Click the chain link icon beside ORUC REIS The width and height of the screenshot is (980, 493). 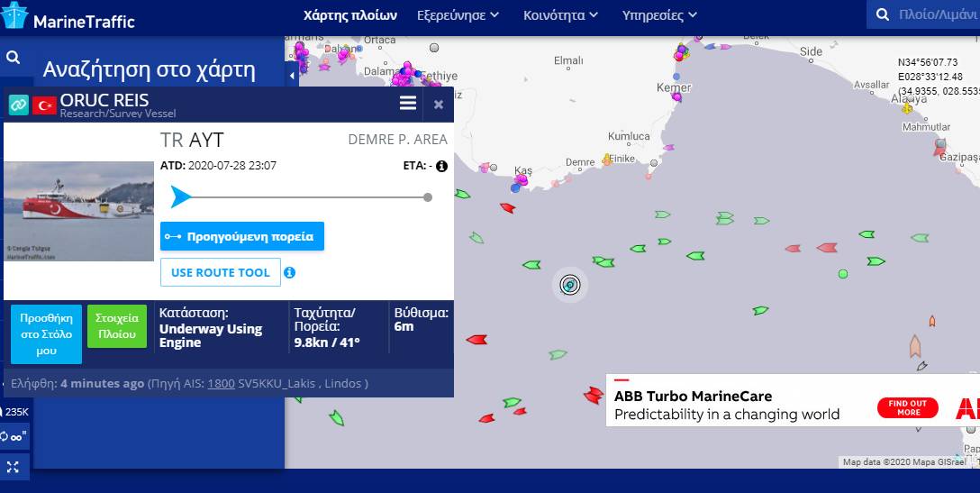[x=19, y=105]
